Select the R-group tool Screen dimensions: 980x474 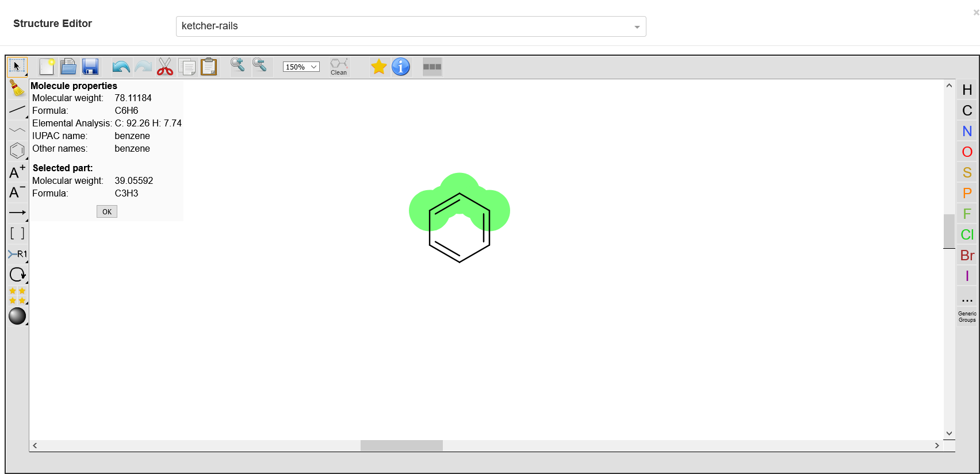click(17, 254)
